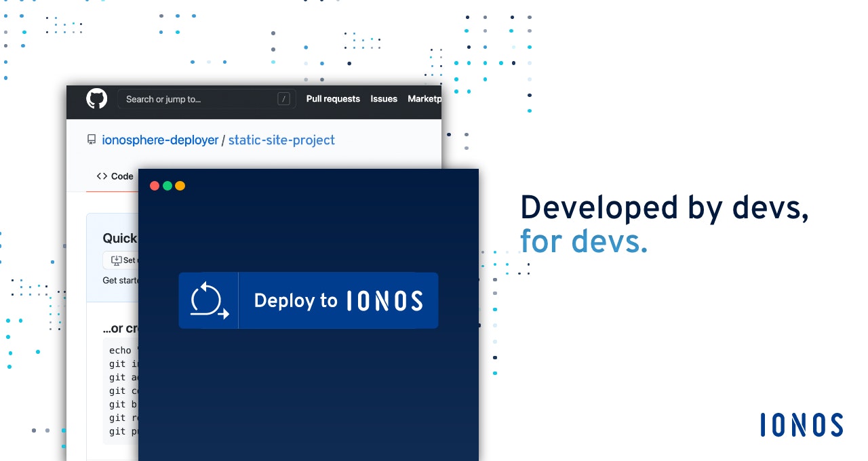Viewport: 868px width, 461px height.
Task: Click the desktop icon on the Set up button
Action: point(117,260)
